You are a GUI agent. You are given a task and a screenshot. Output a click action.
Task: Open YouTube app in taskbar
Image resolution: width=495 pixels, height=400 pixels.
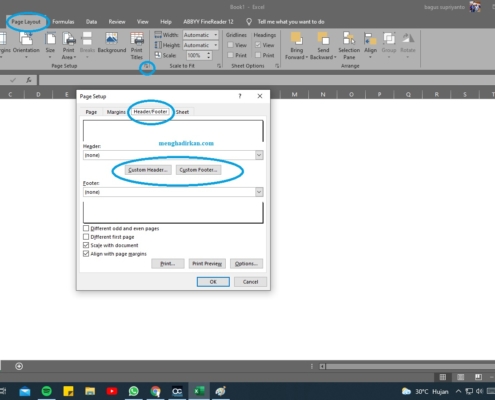(112, 391)
